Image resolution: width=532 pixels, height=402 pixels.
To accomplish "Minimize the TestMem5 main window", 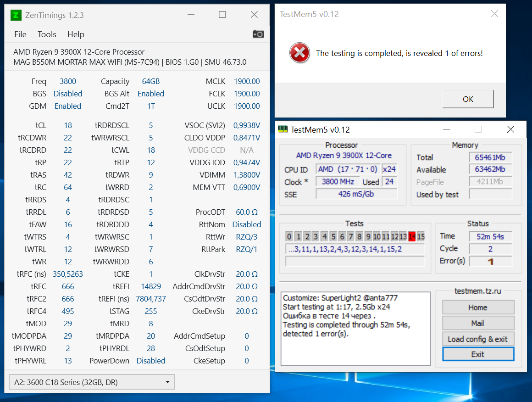I will point(447,129).
